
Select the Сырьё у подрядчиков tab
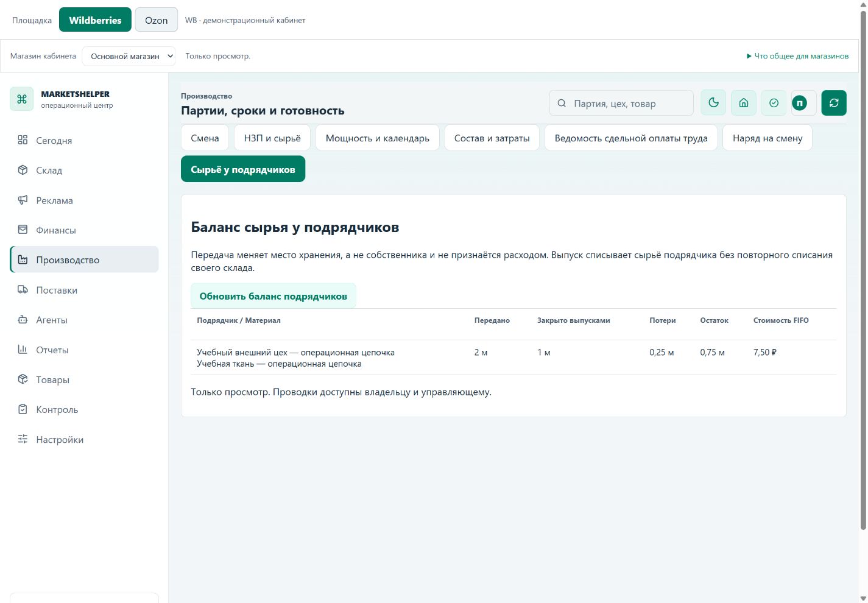click(x=243, y=169)
